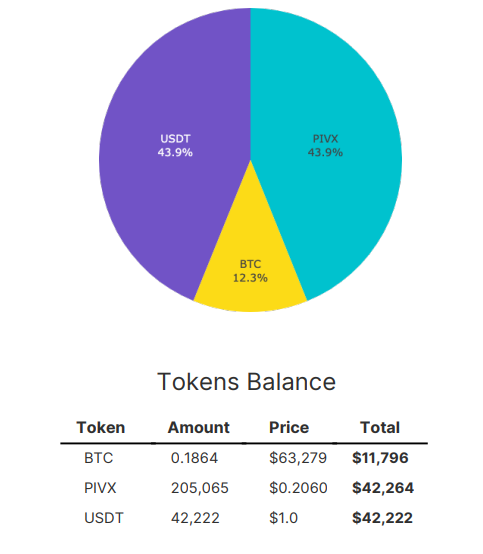Image resolution: width=483 pixels, height=554 pixels.
Task: Click the BTC price $63,279
Action: pyautogui.click(x=298, y=458)
